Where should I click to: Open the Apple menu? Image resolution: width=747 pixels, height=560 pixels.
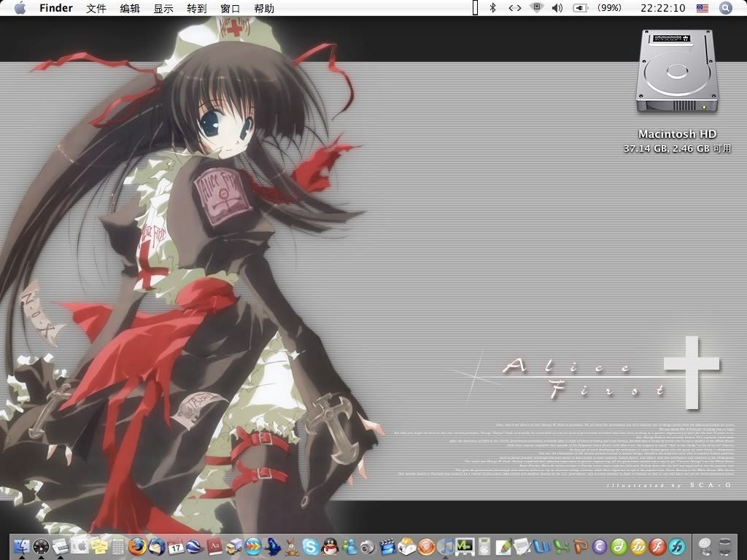pyautogui.click(x=20, y=8)
